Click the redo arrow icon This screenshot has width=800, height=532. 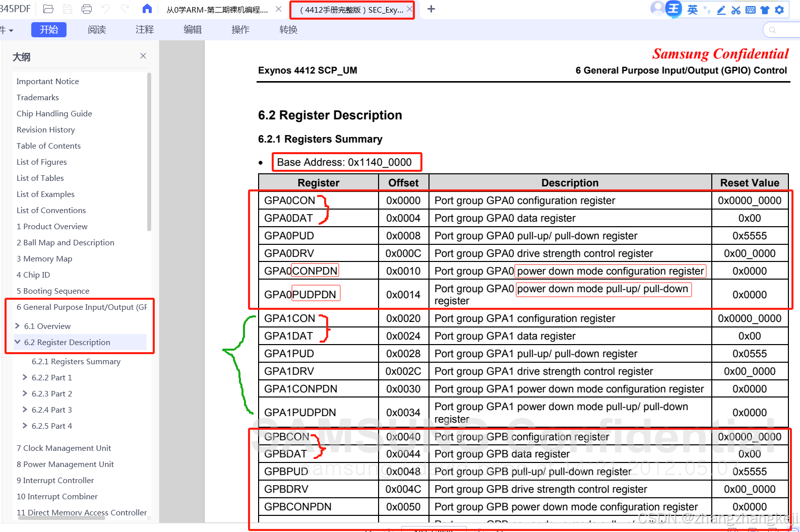(125, 9)
